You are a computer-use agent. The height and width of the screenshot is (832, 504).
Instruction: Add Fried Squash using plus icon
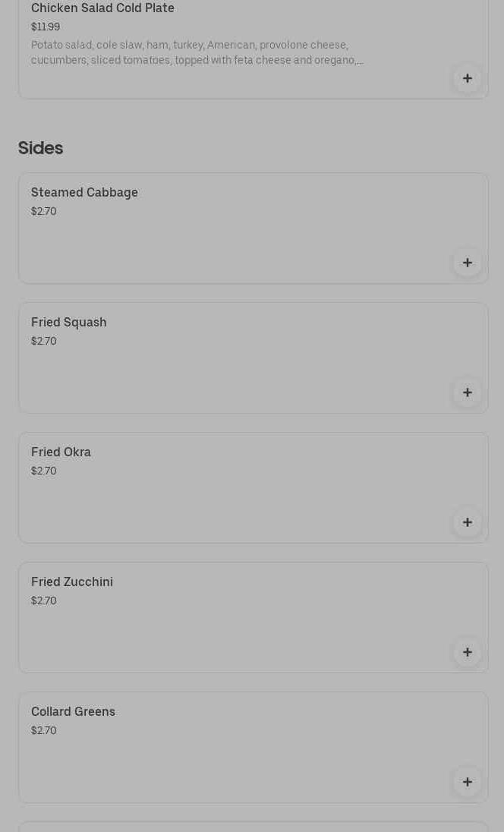click(467, 392)
